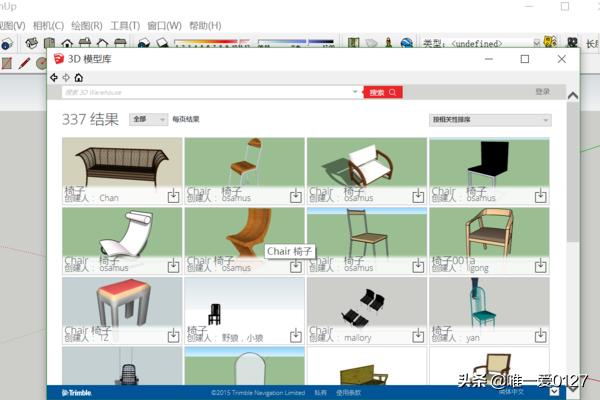Click the back arrow in 3D Warehouse

point(54,77)
